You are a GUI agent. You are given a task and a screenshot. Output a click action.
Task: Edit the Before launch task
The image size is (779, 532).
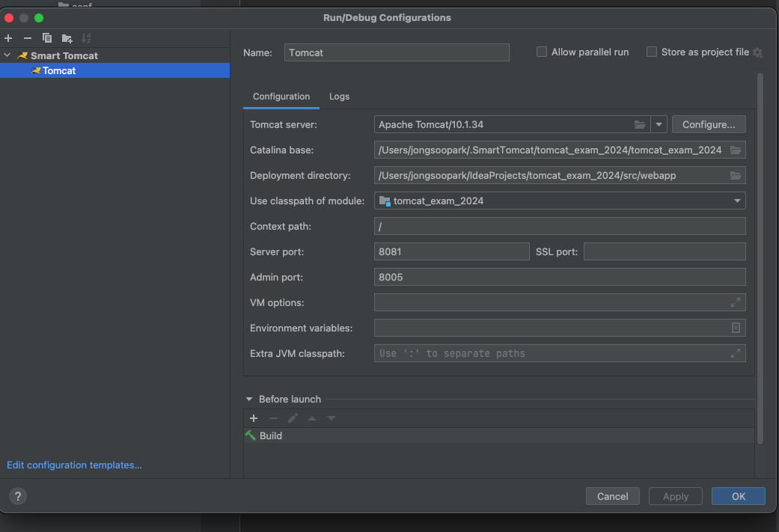coord(293,418)
